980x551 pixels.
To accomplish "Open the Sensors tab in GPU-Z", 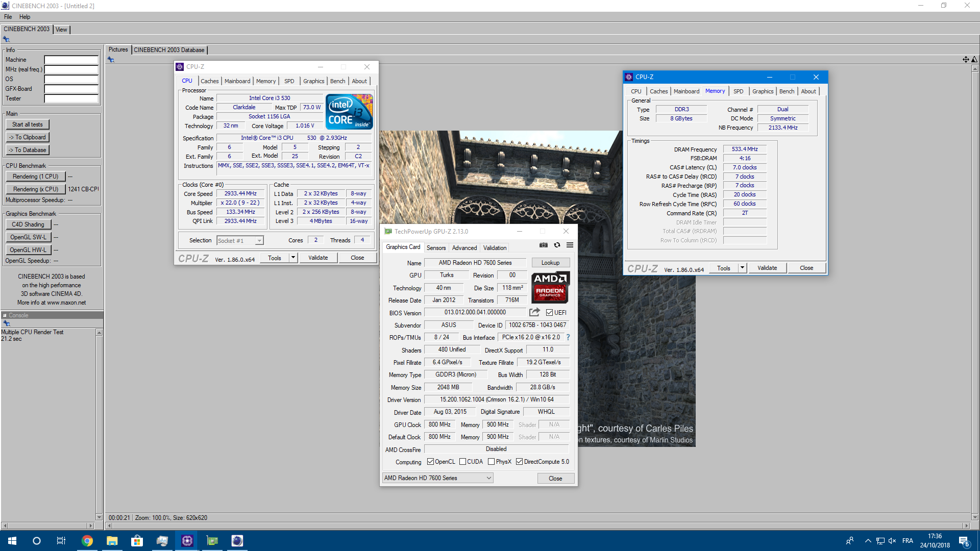I will point(436,248).
